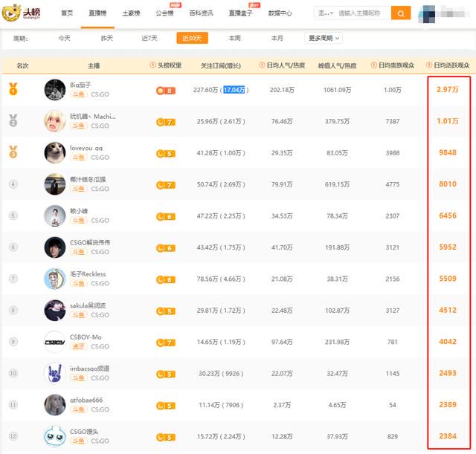Click the rank 6 circle badge
This screenshot has width=476, height=454.
pos(13,247)
